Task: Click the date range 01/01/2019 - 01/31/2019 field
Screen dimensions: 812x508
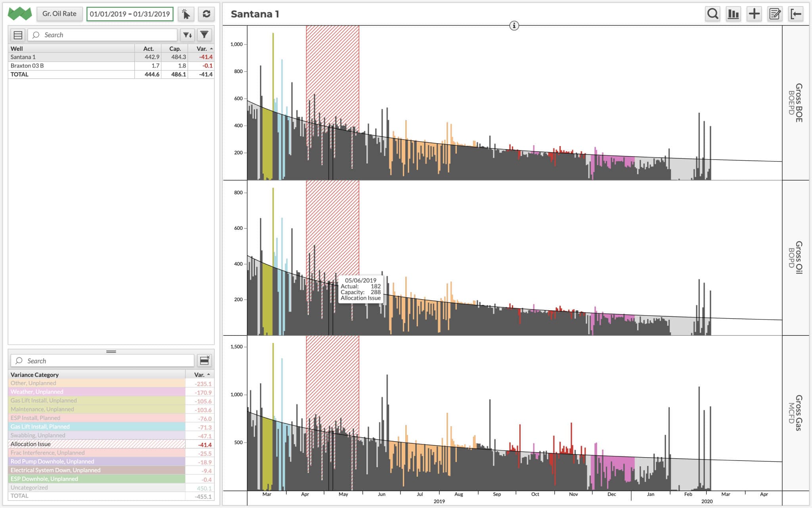Action: pyautogui.click(x=130, y=14)
